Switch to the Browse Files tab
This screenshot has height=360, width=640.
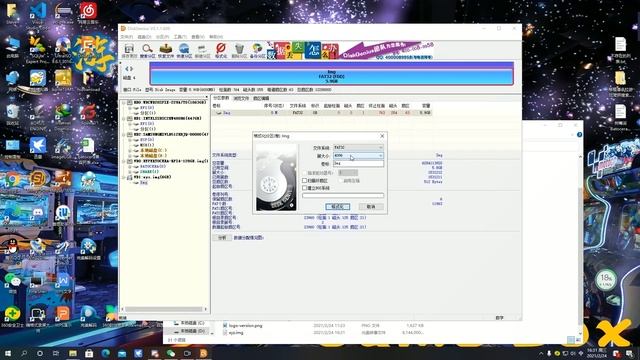click(x=241, y=98)
